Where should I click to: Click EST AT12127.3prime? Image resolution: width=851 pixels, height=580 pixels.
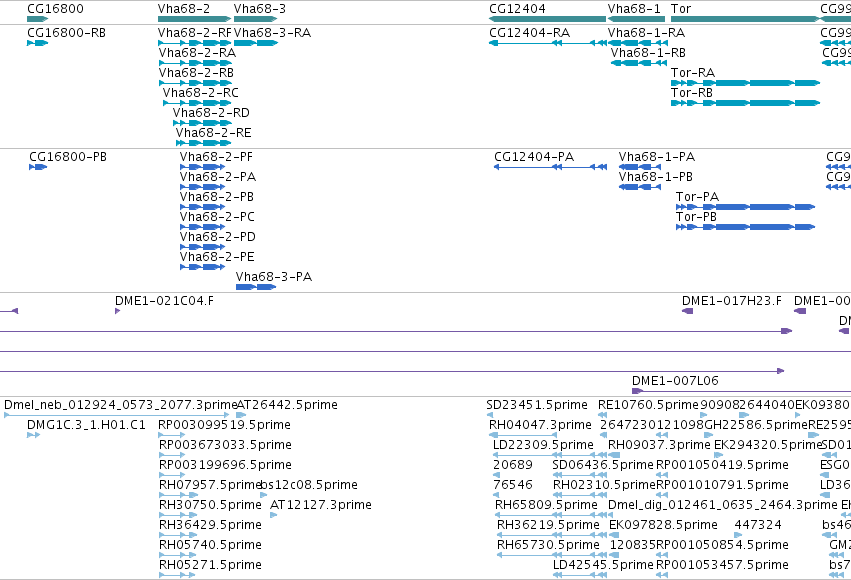(274, 515)
